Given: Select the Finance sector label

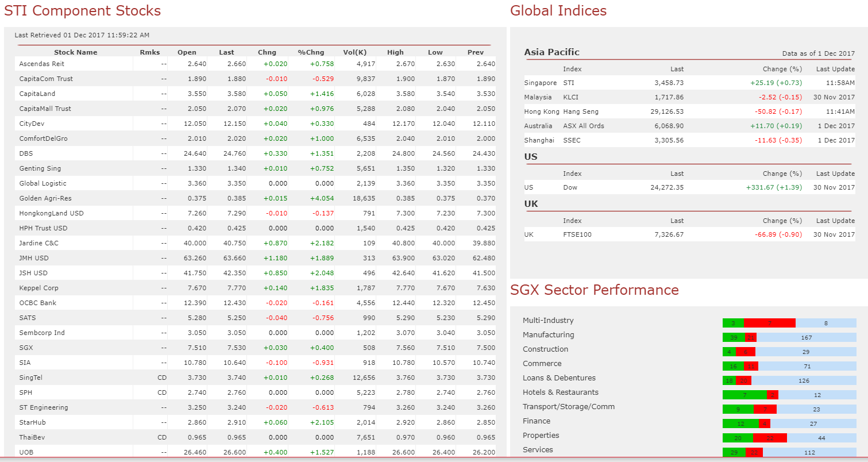Looking at the screenshot, I should point(537,421).
